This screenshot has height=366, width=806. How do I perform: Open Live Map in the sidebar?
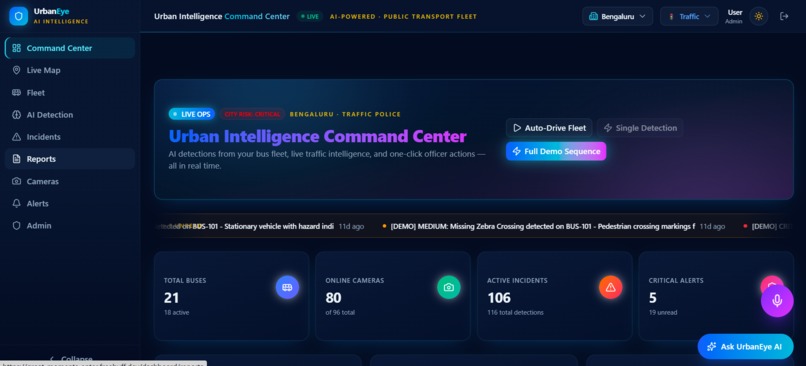coord(70,70)
